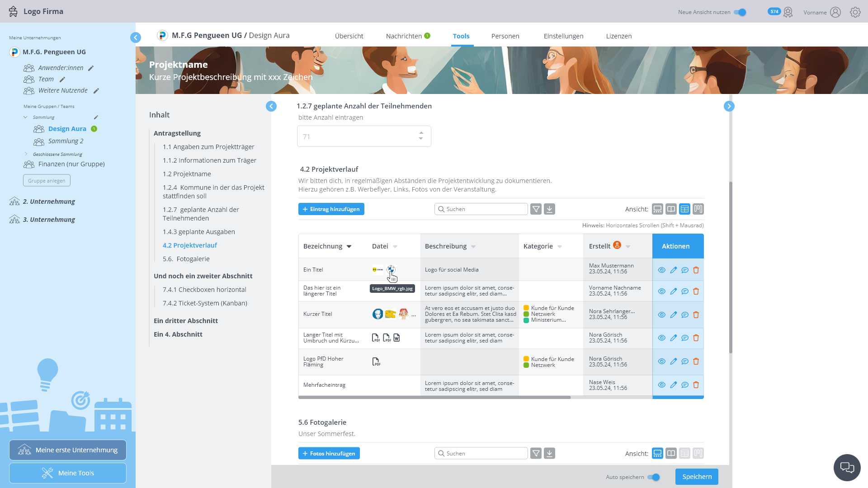Sort by Bezeichnung column arrow
The width and height of the screenshot is (868, 488).
(349, 247)
